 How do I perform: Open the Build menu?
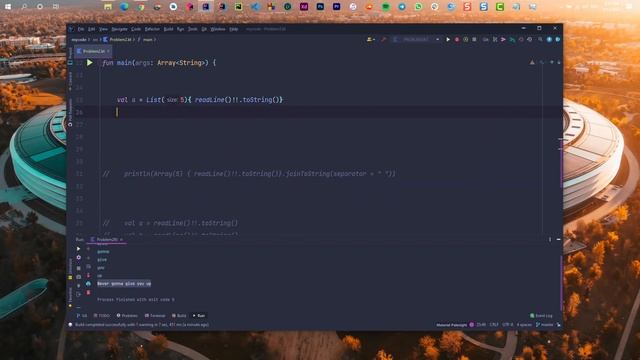tap(168, 29)
